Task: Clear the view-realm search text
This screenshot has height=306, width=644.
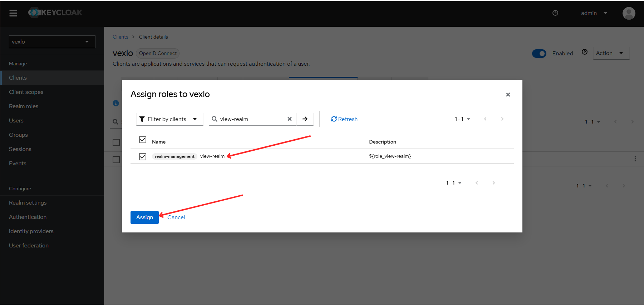Action: (x=290, y=119)
